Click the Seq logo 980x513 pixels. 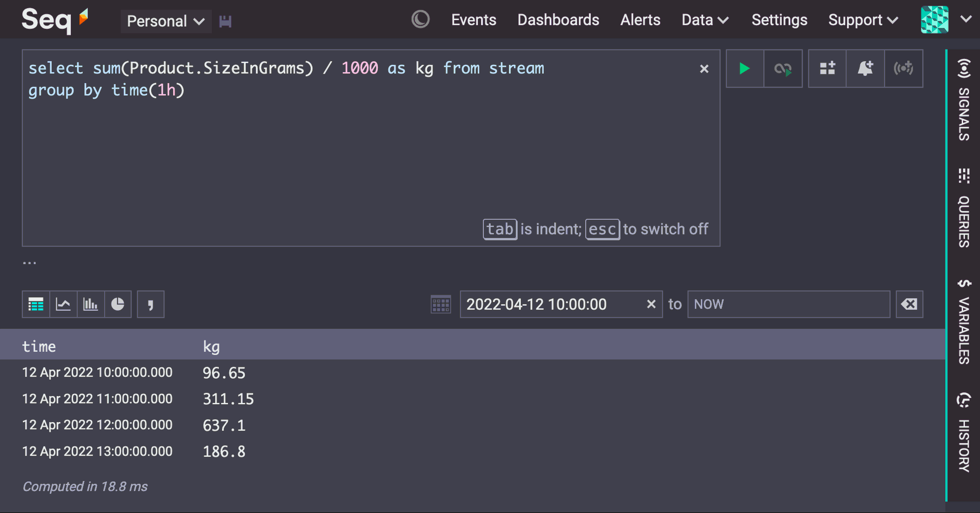[x=55, y=20]
